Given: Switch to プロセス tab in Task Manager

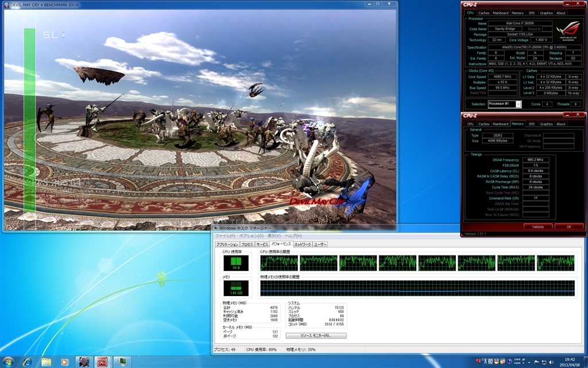Looking at the screenshot, I should point(247,244).
